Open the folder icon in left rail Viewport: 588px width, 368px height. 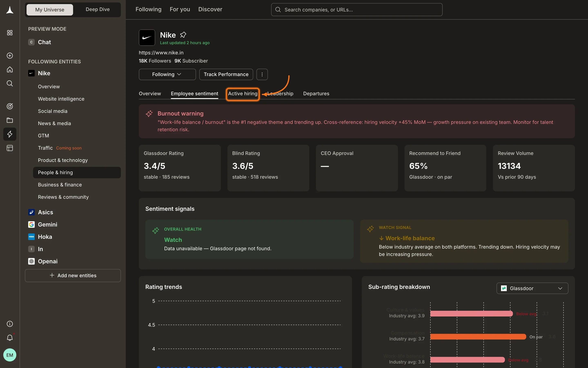tap(10, 120)
